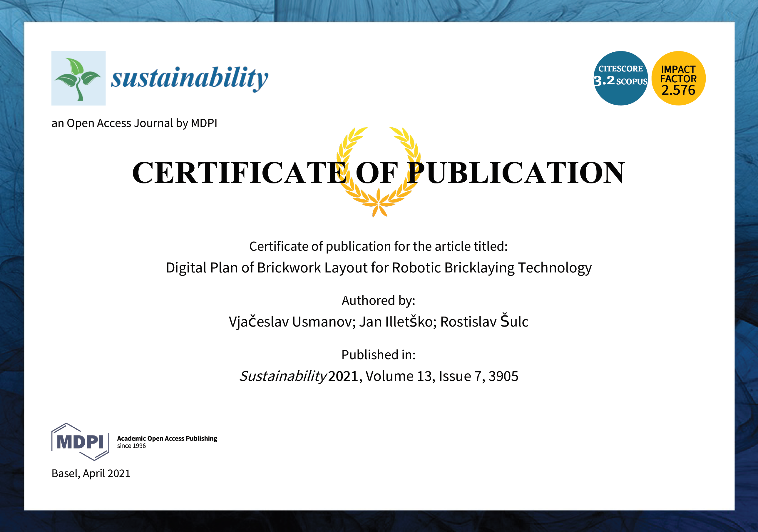Viewport: 758px width, 532px height.
Task: Click the CiteScore 3.2 Scopus badge
Action: 621,78
